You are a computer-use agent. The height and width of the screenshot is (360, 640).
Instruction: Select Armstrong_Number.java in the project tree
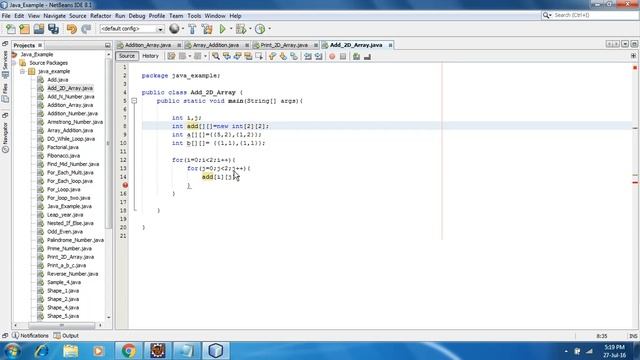pyautogui.click(x=75, y=122)
